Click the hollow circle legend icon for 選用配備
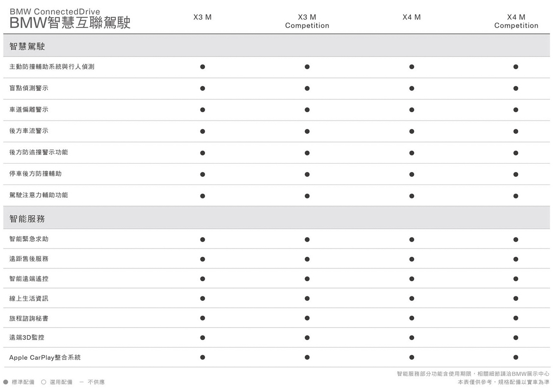This screenshot has width=555, height=392. (x=44, y=382)
